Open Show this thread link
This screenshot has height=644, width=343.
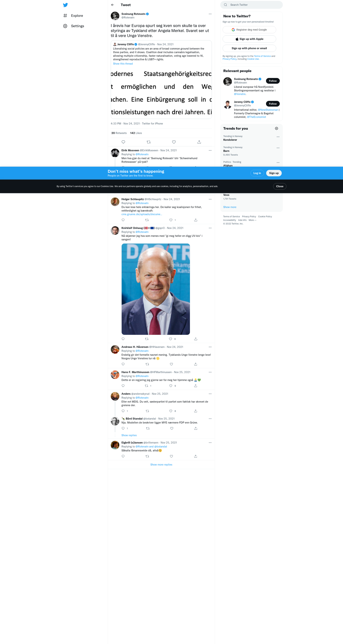click(x=123, y=64)
